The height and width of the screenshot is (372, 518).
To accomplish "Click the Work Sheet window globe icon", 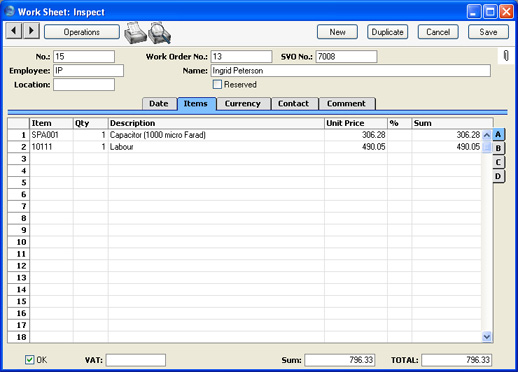I will [x=10, y=11].
